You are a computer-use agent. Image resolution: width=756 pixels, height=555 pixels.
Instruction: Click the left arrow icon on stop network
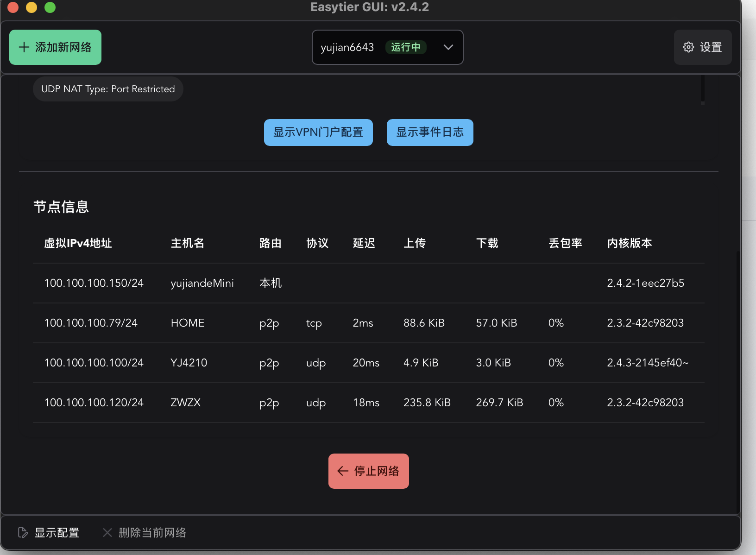[343, 471]
